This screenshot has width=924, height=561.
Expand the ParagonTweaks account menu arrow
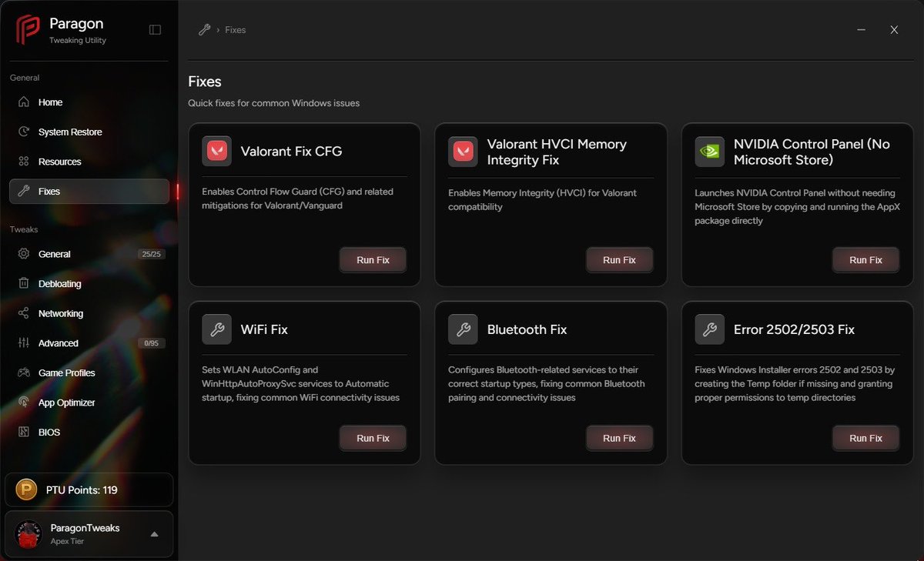(x=154, y=534)
